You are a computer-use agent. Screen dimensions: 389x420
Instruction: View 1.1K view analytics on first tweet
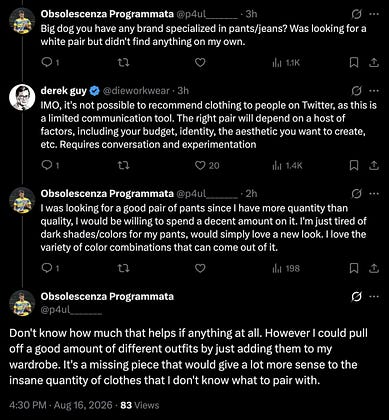[286, 63]
